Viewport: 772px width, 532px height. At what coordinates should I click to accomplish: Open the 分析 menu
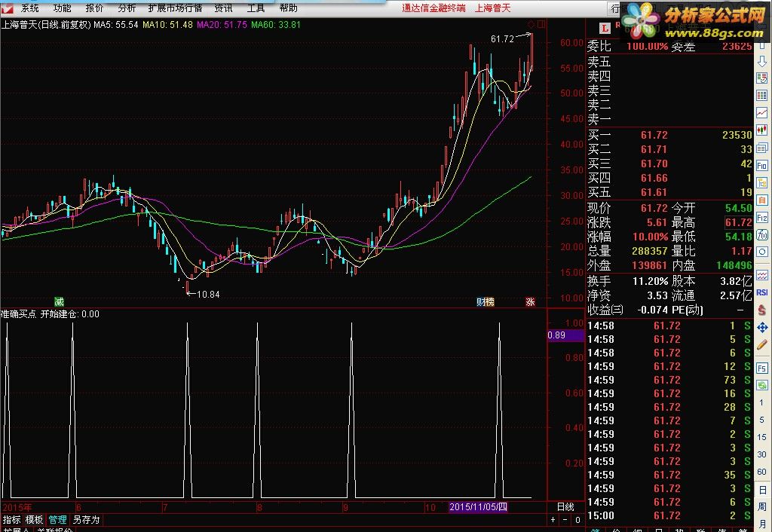(127, 8)
